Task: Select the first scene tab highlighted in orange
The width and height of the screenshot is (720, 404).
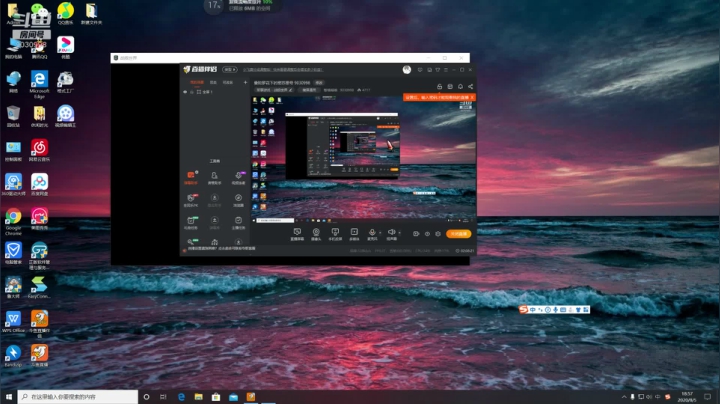Action: click(x=197, y=83)
